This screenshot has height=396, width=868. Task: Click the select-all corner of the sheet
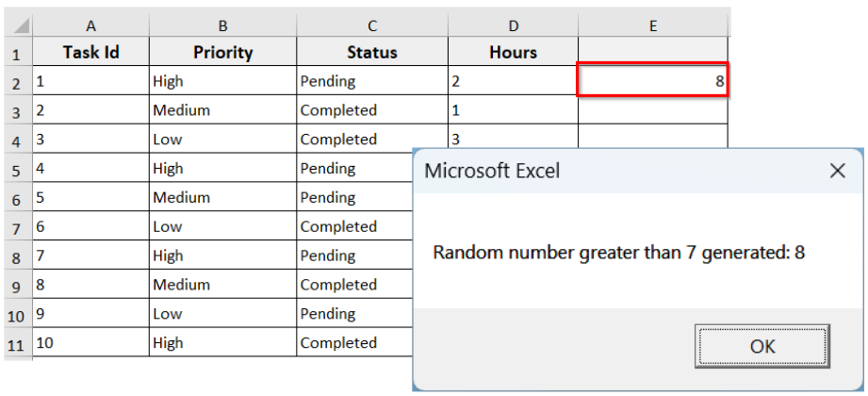tap(16, 25)
